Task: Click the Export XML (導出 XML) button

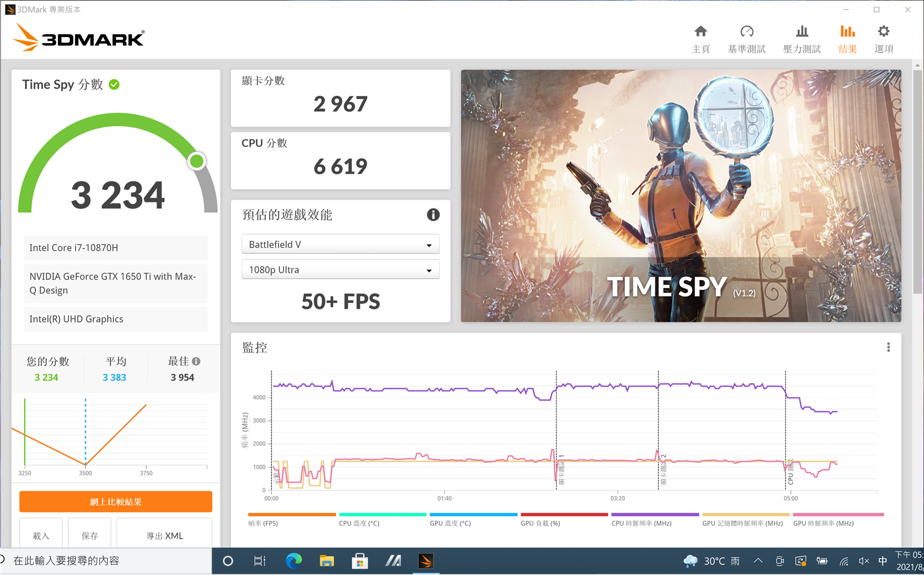Action: coord(165,535)
